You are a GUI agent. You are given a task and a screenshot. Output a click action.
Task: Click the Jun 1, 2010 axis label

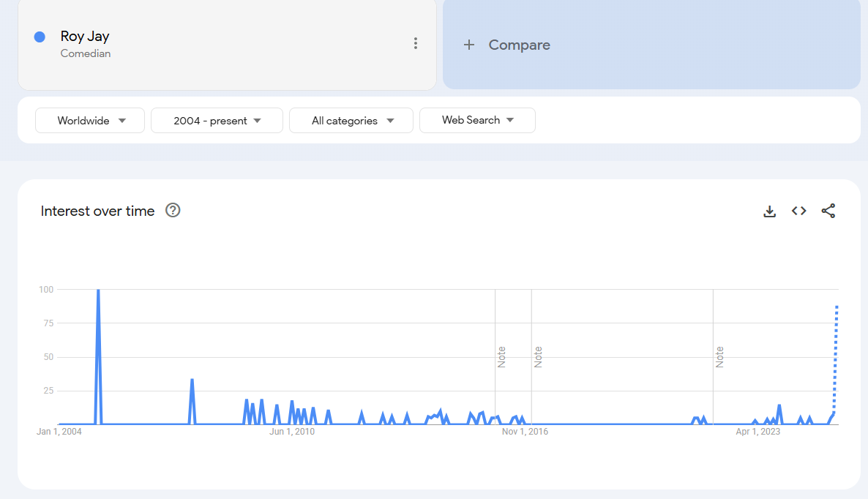point(292,432)
